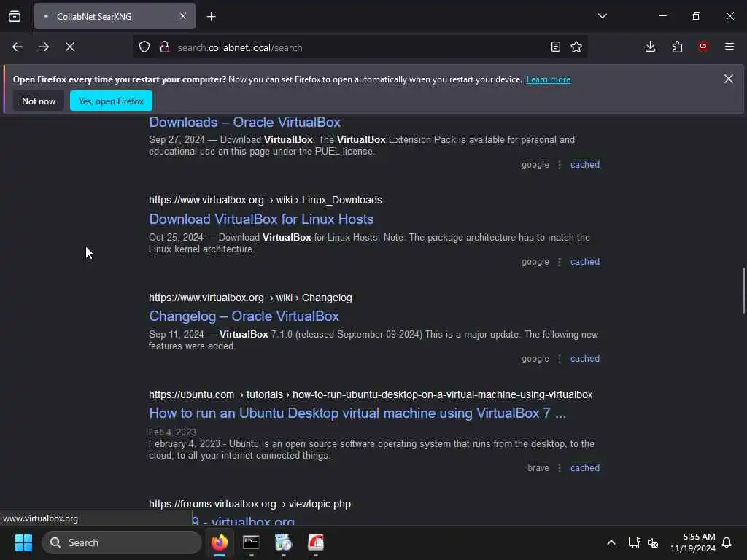
Task: Expand options dots for Downloads result
Action: [560, 165]
